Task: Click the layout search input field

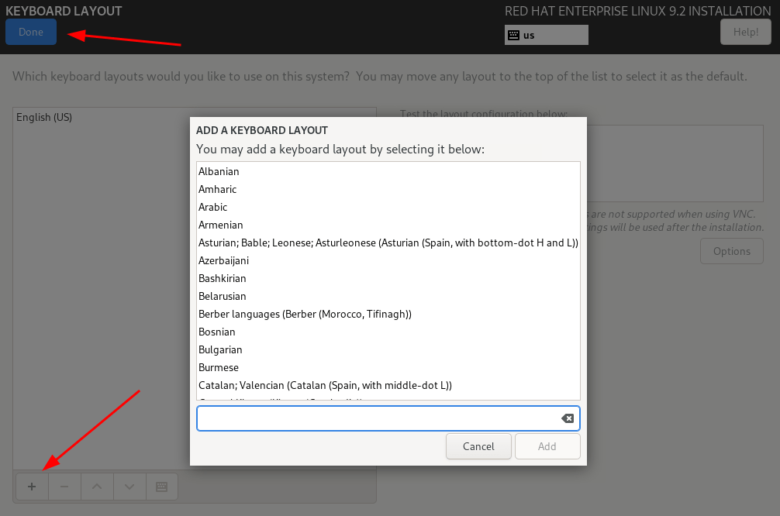Action: click(x=388, y=418)
